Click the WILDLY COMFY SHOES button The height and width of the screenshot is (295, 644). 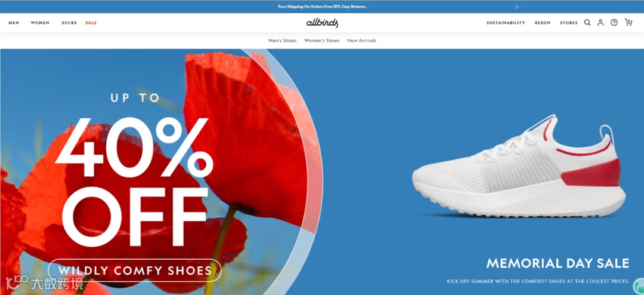click(135, 271)
